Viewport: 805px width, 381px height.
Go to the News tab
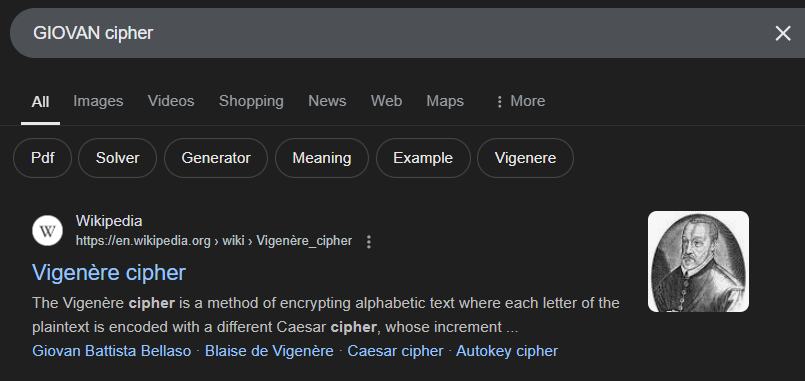point(327,101)
